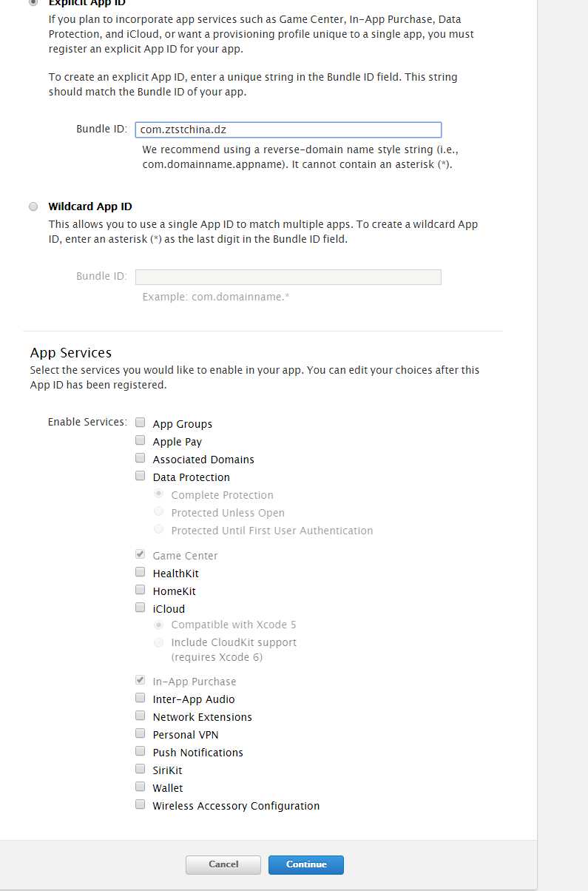Check the Inter-App Audio checkbox
The image size is (588, 891).
[x=140, y=698]
